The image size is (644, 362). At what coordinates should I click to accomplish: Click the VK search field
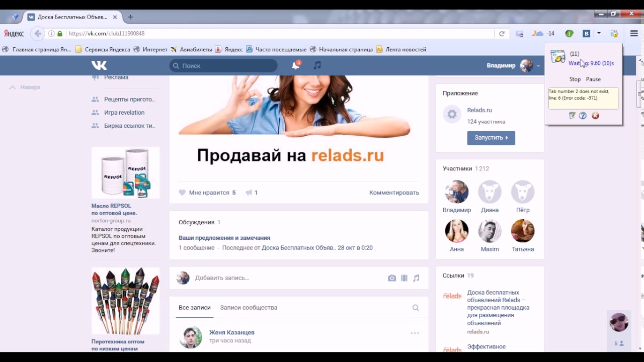coord(223,66)
